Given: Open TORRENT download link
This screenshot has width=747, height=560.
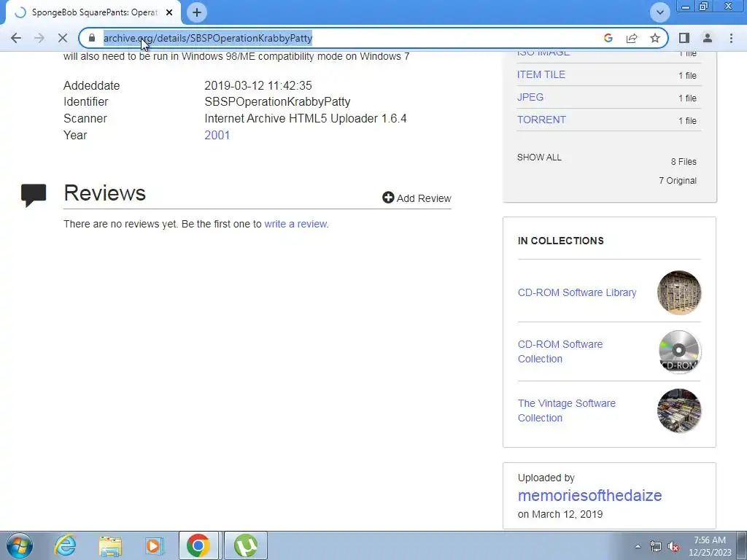Looking at the screenshot, I should [x=542, y=120].
